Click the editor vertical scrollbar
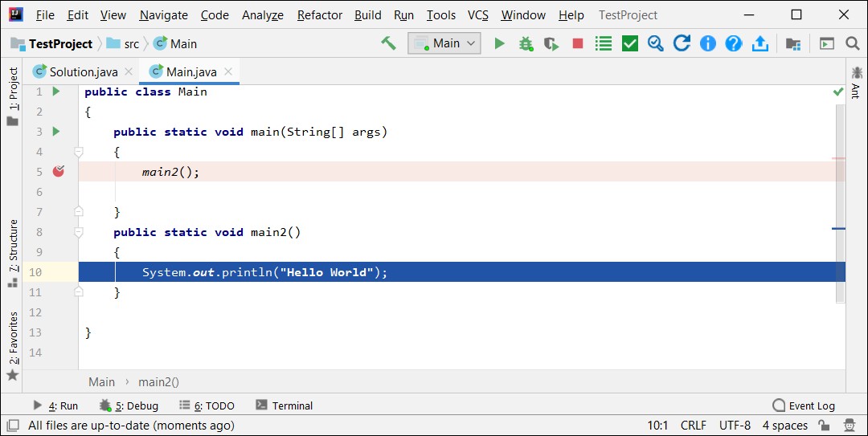Image resolution: width=868 pixels, height=436 pixels. [840, 204]
